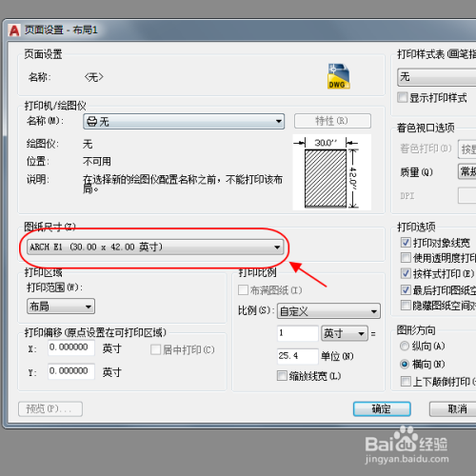
Task: Select the 纵向 orientation radio button
Action: 405,346
